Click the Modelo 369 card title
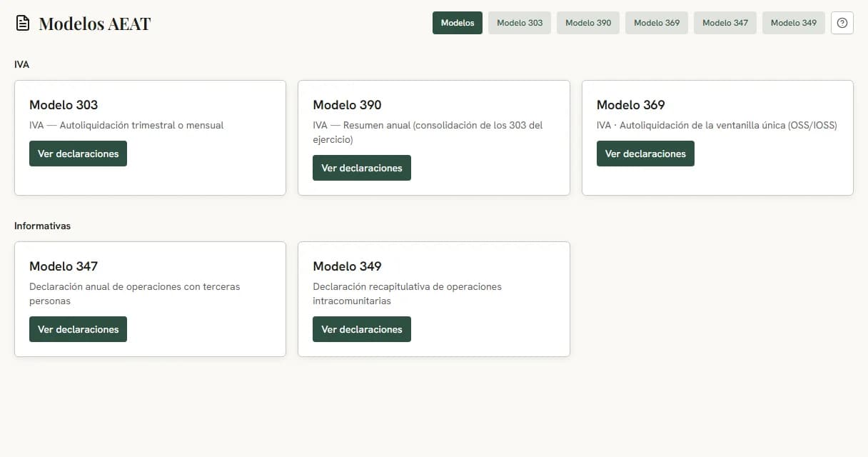868x457 pixels. click(x=631, y=105)
